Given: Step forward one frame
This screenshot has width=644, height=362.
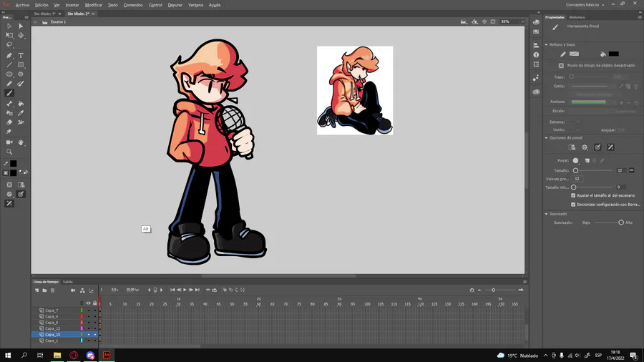Looking at the screenshot, I should (191, 290).
